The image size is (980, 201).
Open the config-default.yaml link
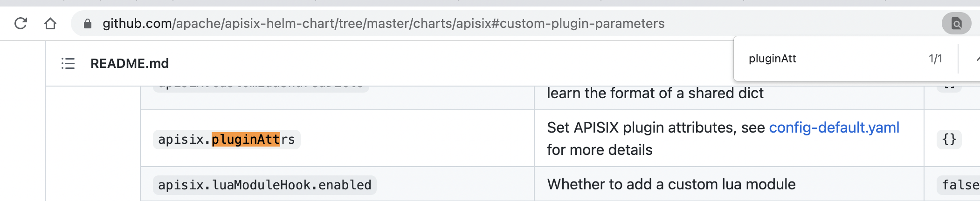(x=834, y=127)
